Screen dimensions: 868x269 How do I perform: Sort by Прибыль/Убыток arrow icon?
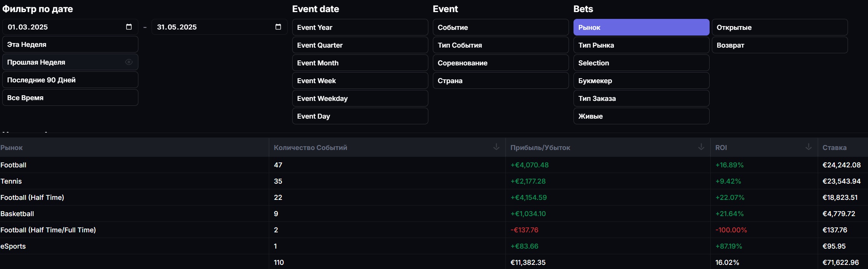tap(701, 147)
